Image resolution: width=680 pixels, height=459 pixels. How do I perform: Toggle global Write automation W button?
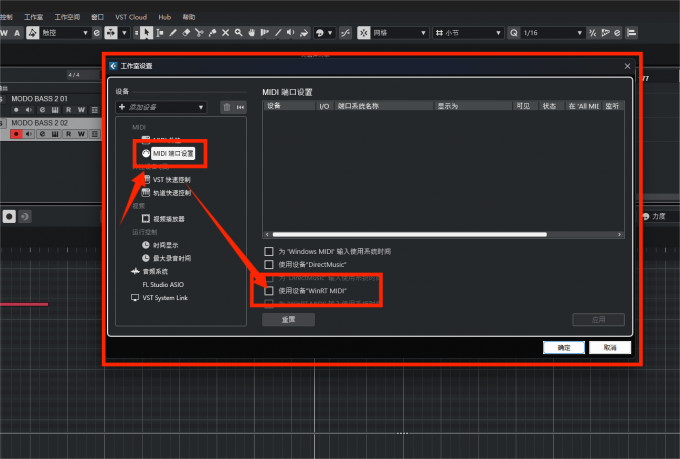[x=4, y=33]
